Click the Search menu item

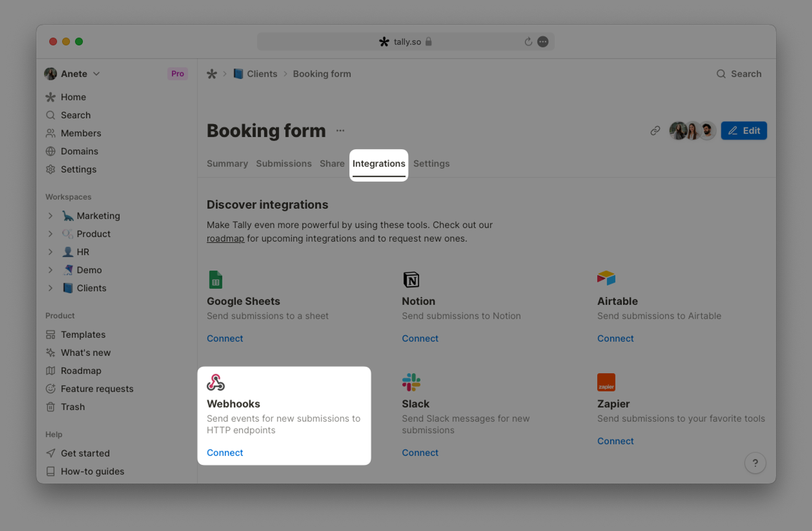click(75, 114)
